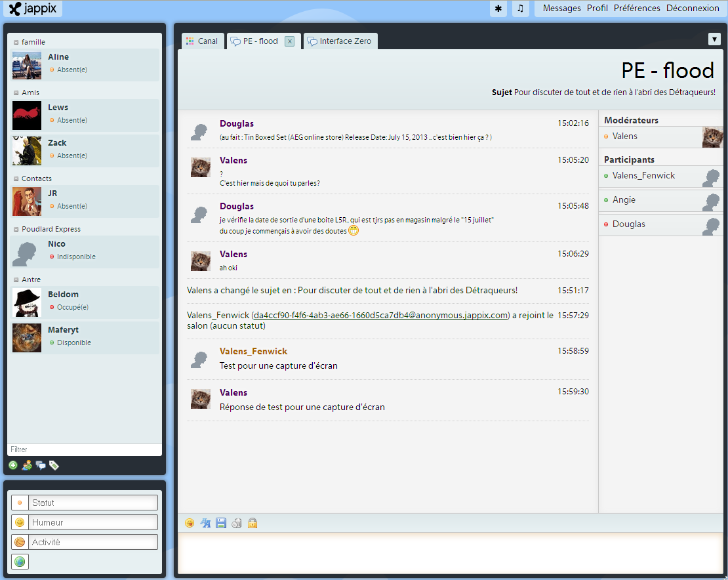Click the Filtrer contact search field

point(84,449)
